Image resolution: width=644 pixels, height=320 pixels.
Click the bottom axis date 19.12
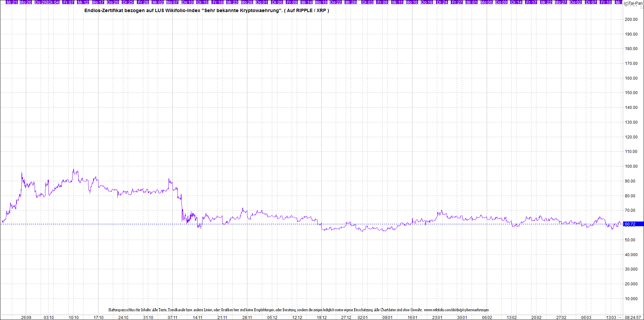click(x=322, y=318)
